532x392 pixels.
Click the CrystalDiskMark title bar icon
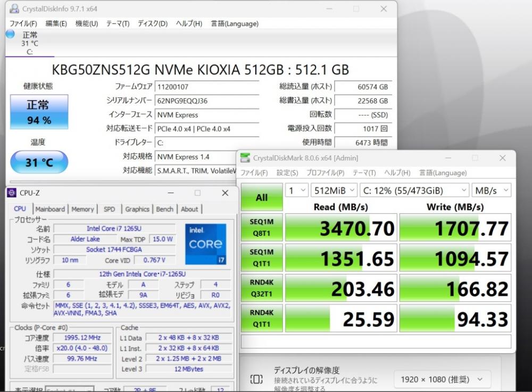[245, 158]
